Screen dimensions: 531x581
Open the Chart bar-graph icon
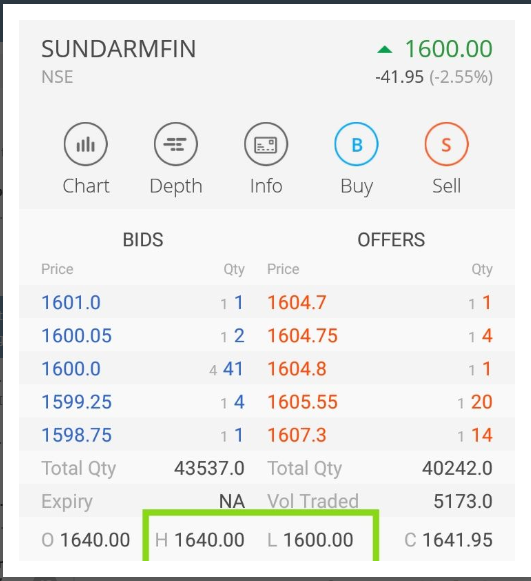[86, 144]
